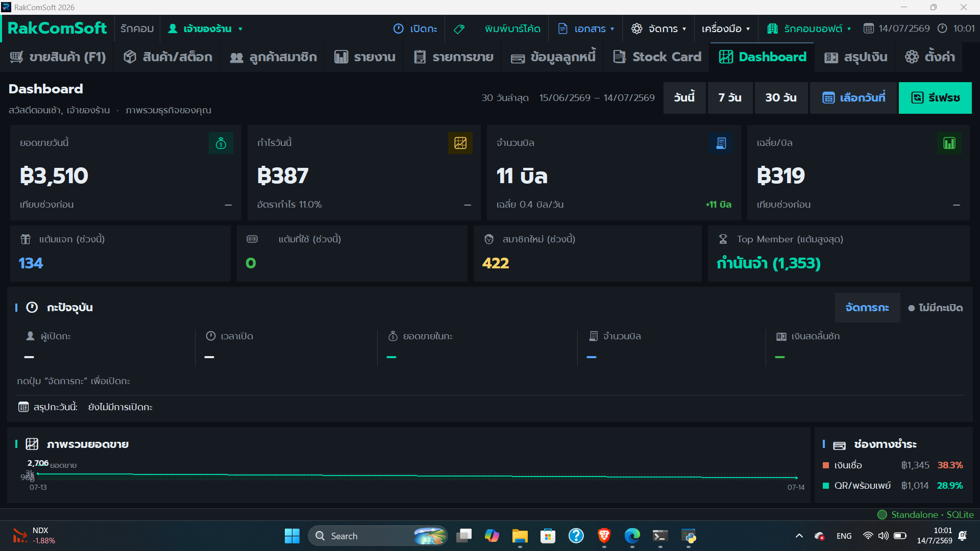This screenshot has width=980, height=551.
Task: Click the Windows taskbar Search box
Action: [x=378, y=536]
